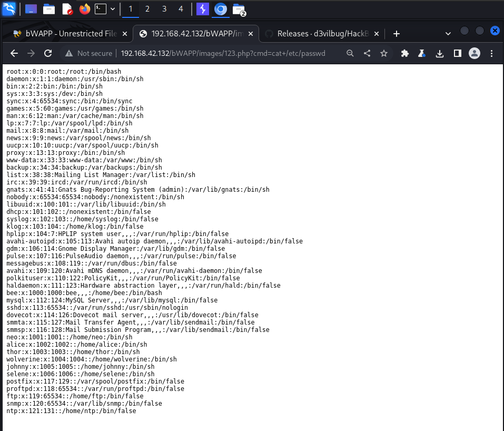Toggle the browser side panel

[458, 53]
